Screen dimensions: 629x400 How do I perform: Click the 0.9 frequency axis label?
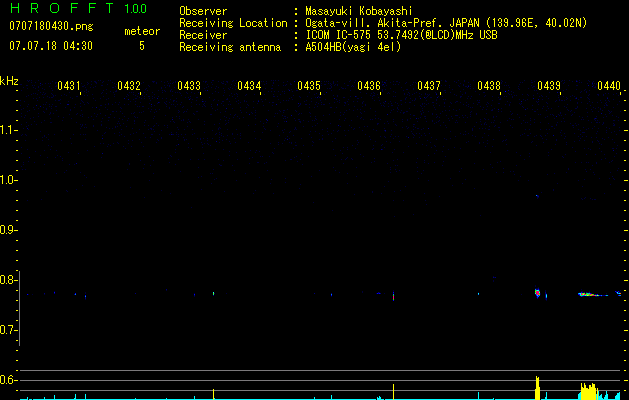point(7,230)
